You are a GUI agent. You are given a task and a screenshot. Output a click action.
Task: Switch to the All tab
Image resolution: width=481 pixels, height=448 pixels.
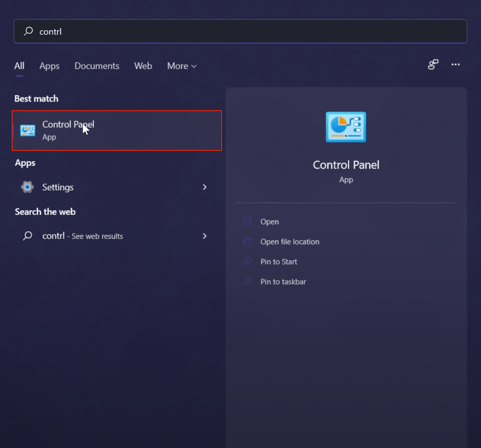click(x=19, y=66)
